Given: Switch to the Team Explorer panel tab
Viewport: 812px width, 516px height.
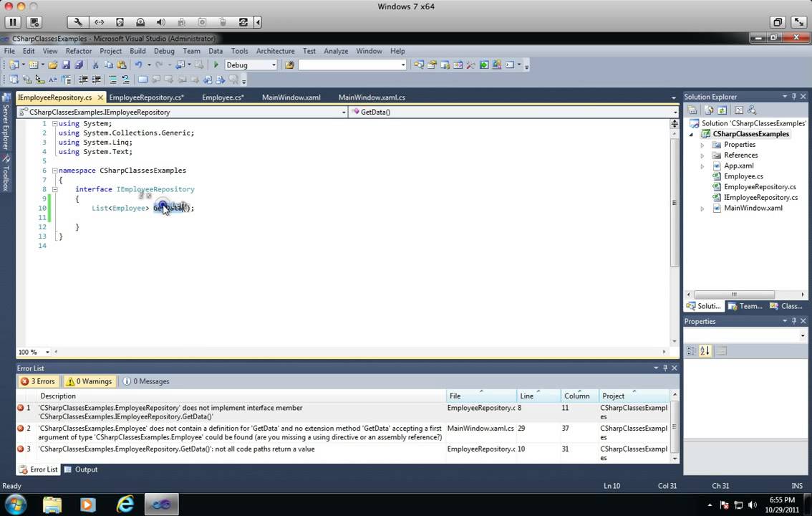Looking at the screenshot, I should tap(745, 306).
